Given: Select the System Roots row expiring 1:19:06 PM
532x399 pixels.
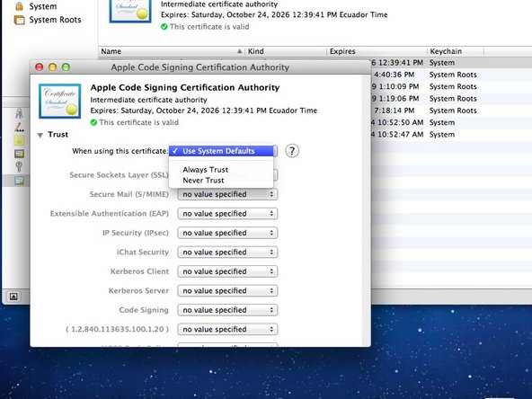Looking at the screenshot, I should pos(451,99).
